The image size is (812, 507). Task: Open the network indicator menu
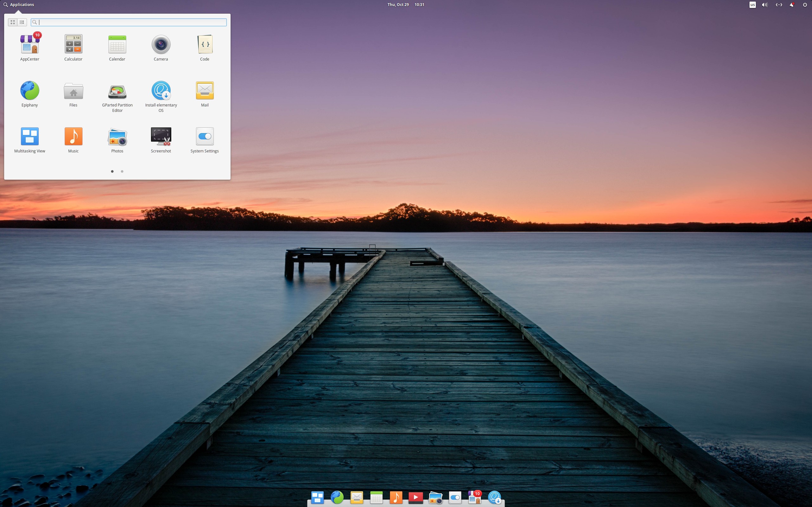coord(779,5)
